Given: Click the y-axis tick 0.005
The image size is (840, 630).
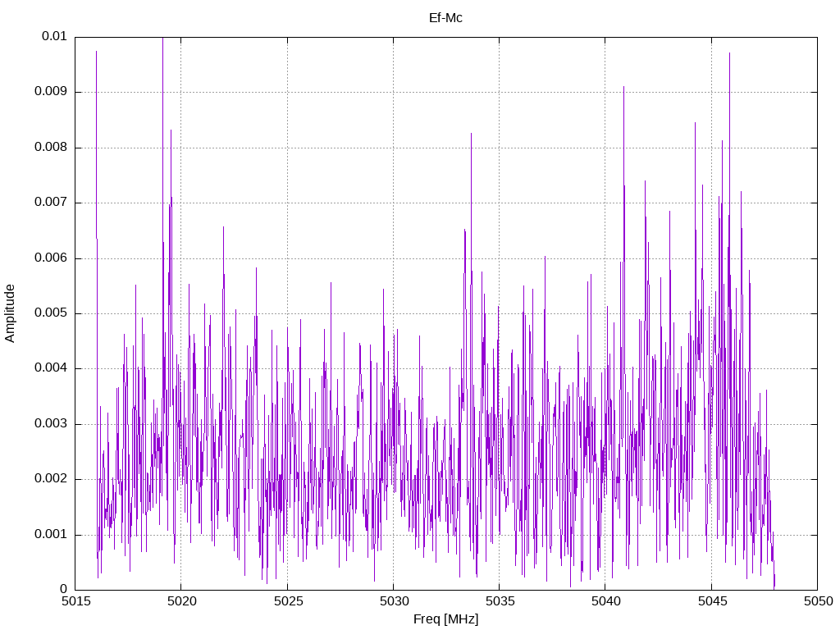Looking at the screenshot, I should coord(51,313).
